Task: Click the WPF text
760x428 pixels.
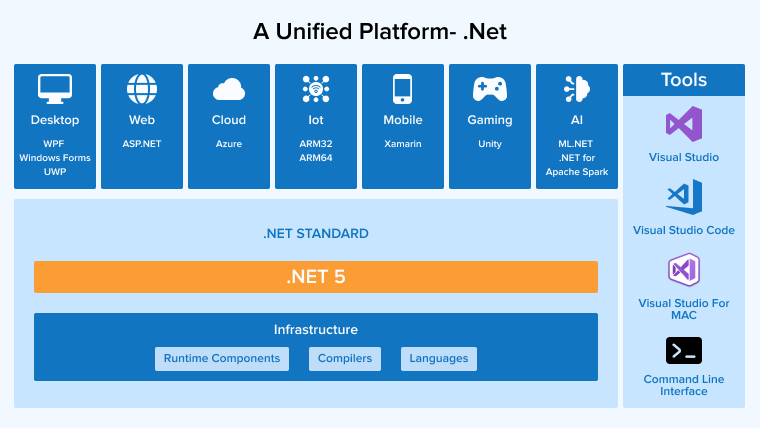Action: (x=53, y=144)
